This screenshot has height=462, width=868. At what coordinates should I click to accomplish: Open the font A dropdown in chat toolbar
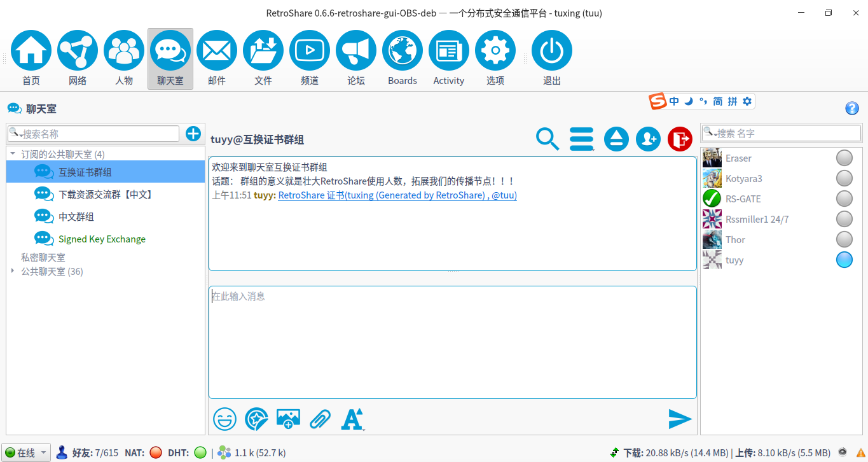click(352, 419)
